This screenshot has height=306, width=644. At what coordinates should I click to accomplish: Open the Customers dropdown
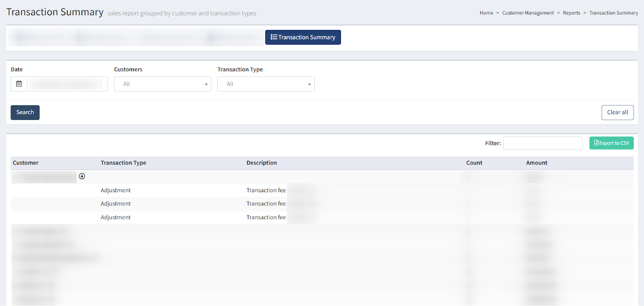162,84
